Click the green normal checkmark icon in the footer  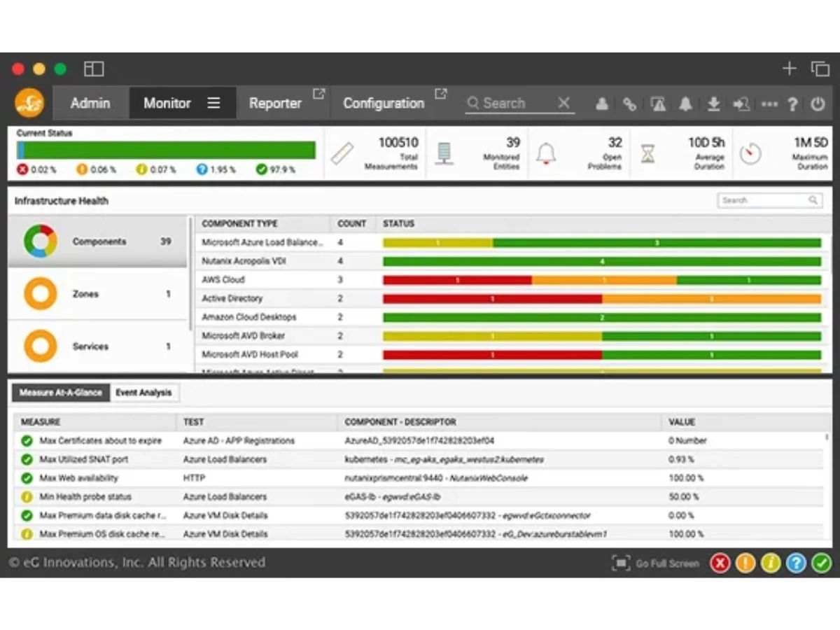[x=821, y=563]
